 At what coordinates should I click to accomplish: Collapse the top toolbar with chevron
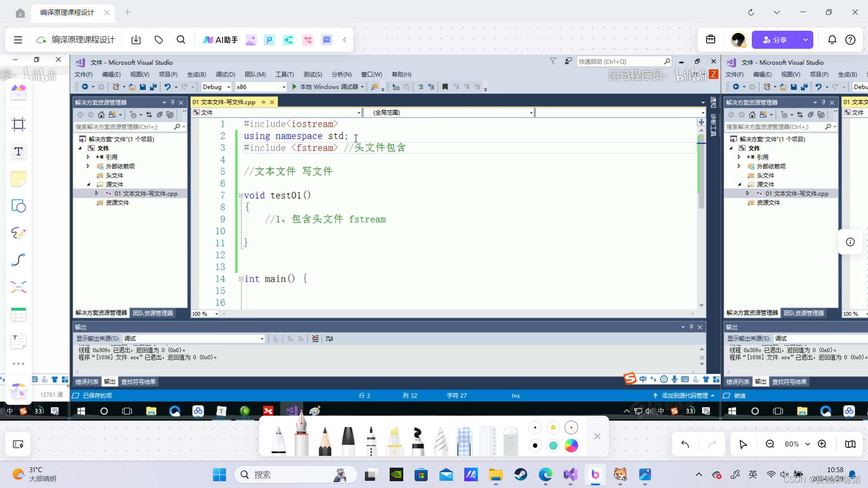point(344,40)
